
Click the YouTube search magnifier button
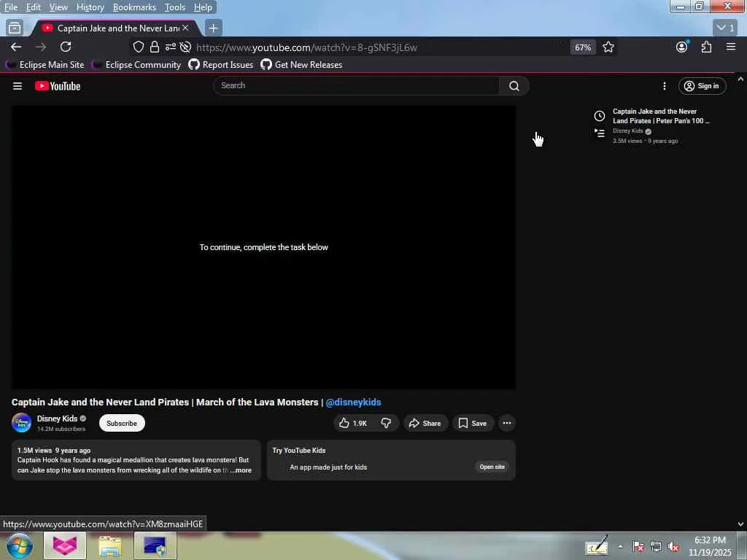coord(514,86)
